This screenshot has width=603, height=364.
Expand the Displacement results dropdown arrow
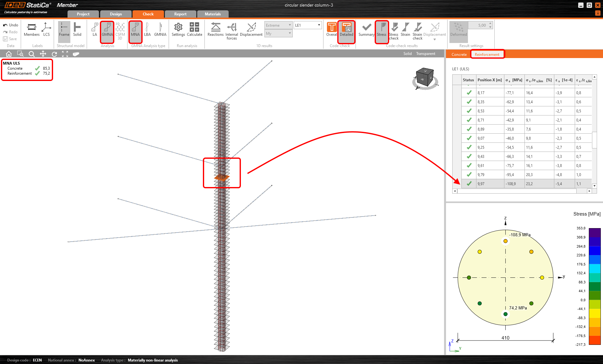pyautogui.click(x=435, y=40)
